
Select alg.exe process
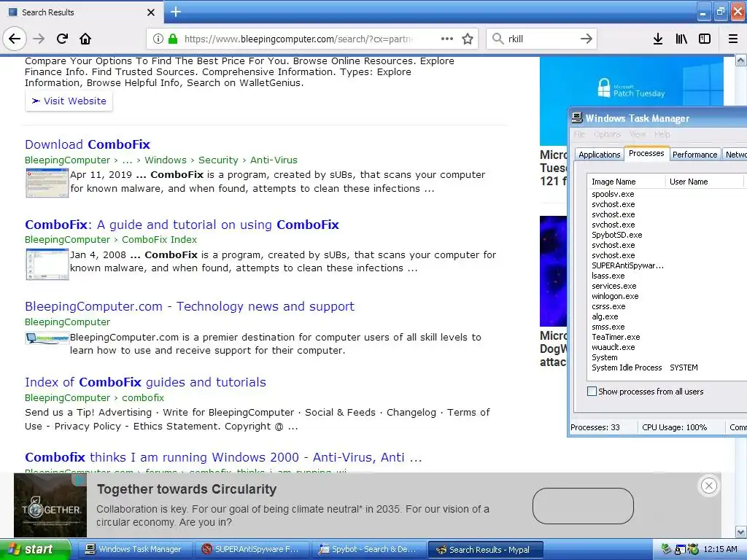tap(605, 316)
